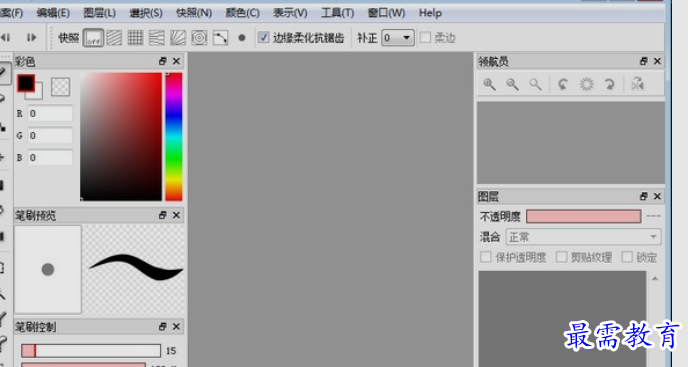Click the snap settings dot icon

coord(241,38)
